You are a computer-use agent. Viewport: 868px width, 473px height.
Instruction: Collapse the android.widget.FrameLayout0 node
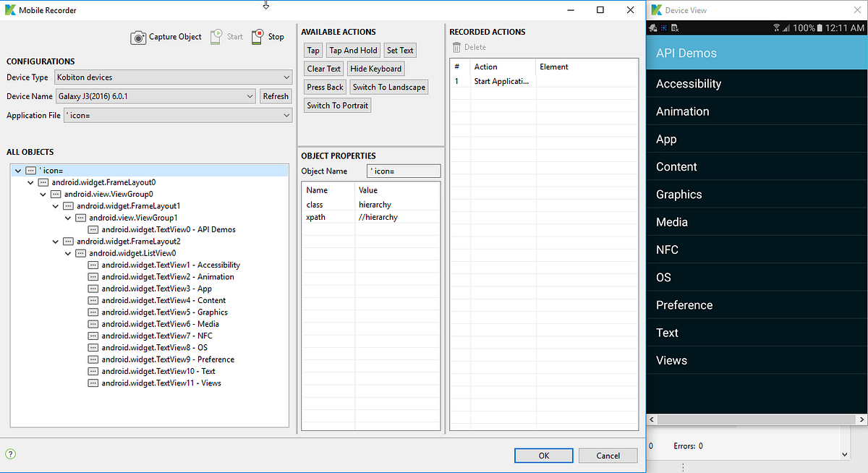tap(30, 182)
